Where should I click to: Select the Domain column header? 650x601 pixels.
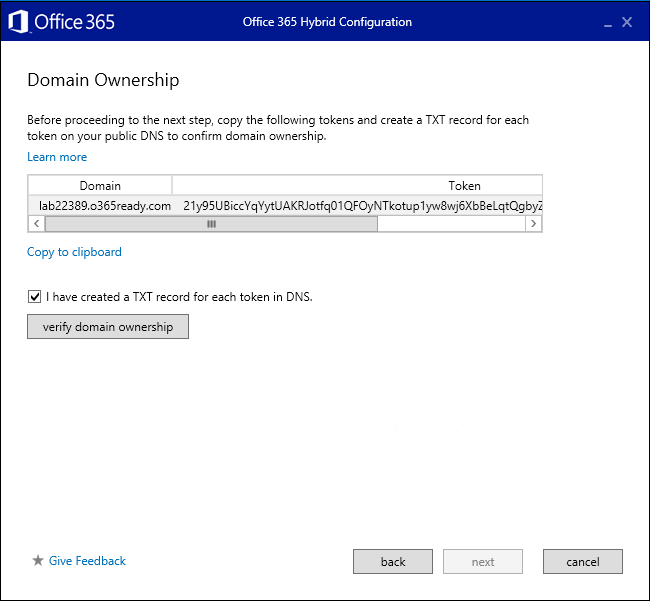100,185
